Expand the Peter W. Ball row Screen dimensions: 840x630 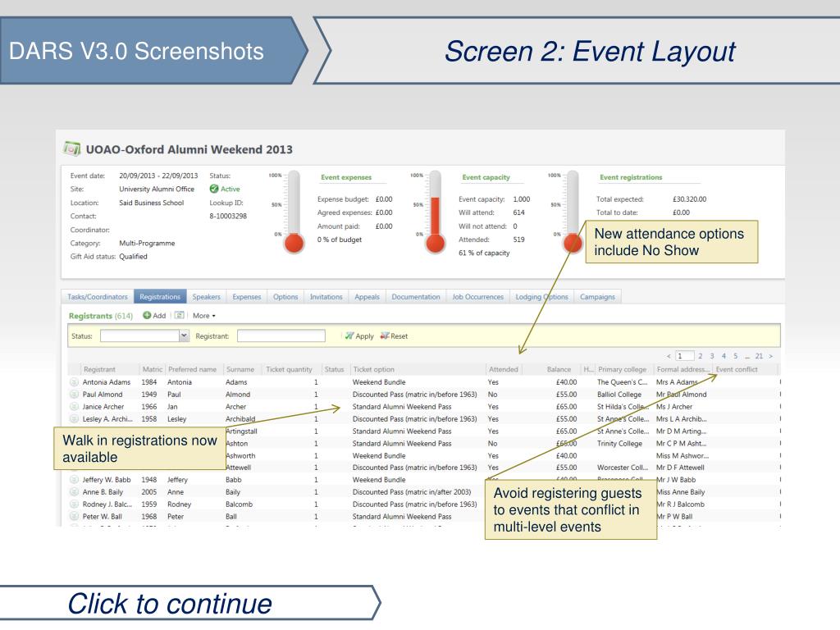[74, 517]
